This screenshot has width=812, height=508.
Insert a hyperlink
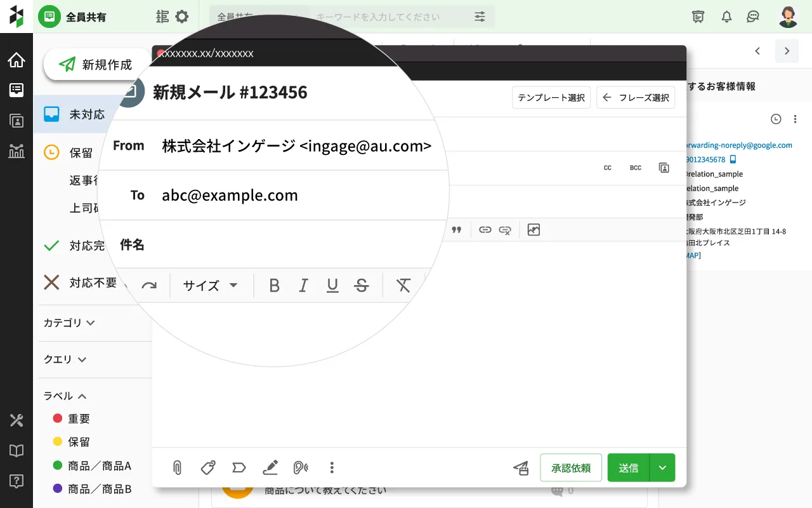(485, 230)
